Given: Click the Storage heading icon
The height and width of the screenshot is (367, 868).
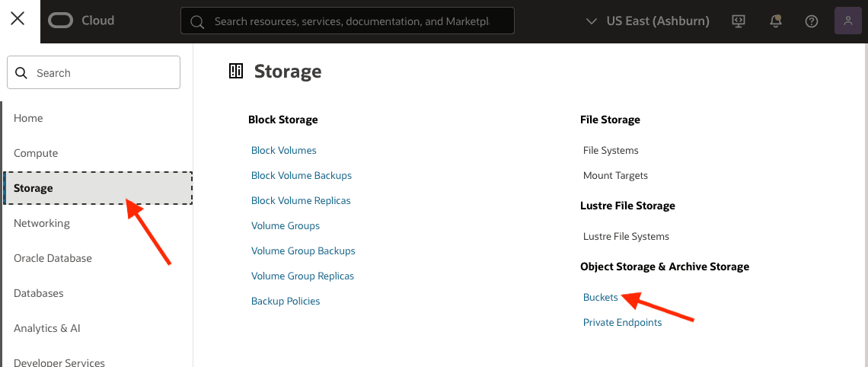Looking at the screenshot, I should click(236, 72).
